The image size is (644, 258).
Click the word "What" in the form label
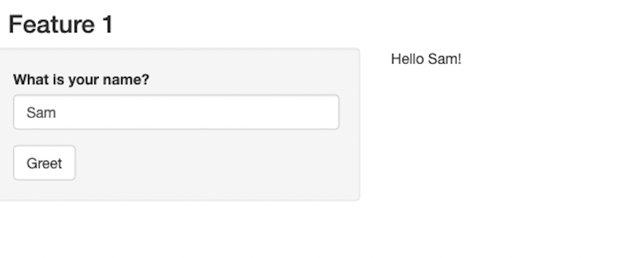(x=29, y=80)
